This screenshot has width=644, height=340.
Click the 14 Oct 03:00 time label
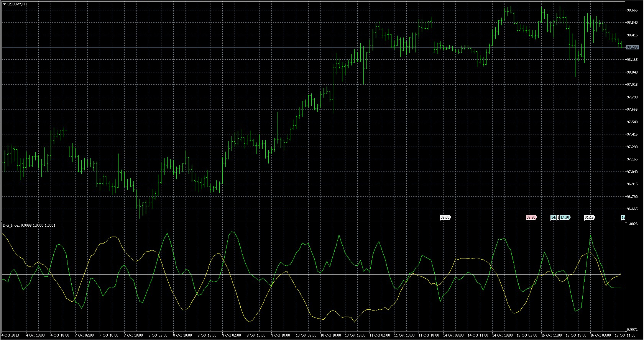(453, 335)
